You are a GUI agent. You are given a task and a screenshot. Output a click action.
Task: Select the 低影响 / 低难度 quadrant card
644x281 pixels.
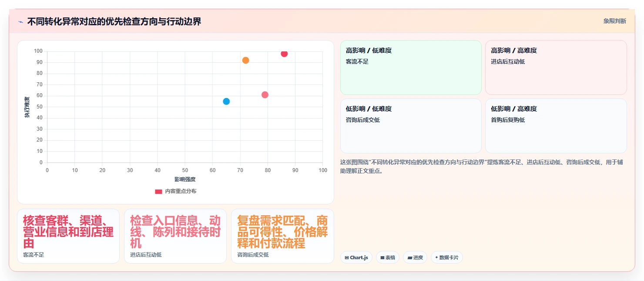point(411,126)
